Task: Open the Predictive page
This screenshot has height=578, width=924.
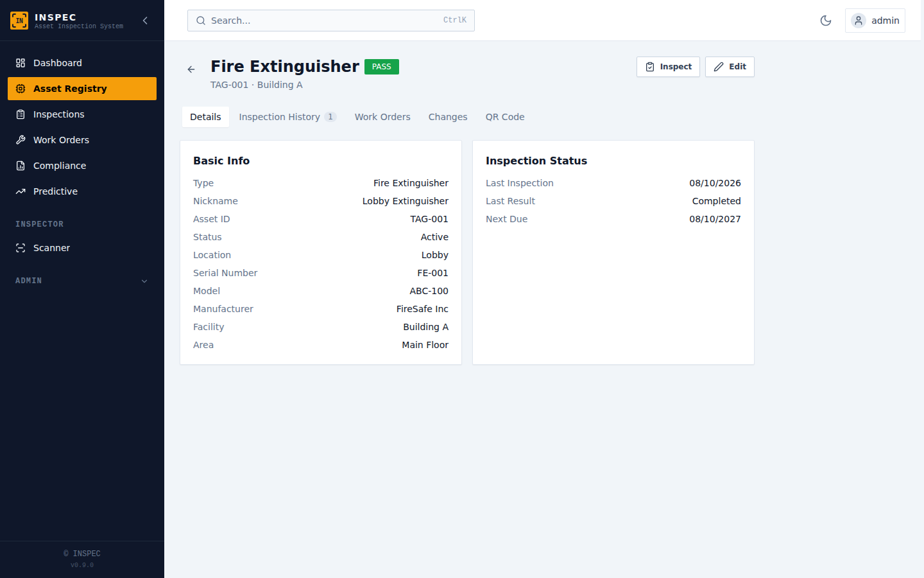Action: [82, 191]
